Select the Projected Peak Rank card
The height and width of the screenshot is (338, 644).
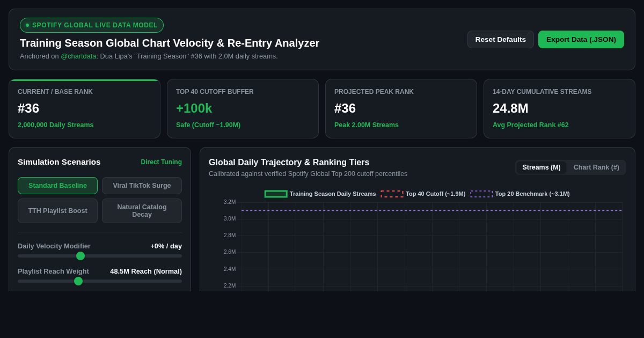tap(401, 109)
